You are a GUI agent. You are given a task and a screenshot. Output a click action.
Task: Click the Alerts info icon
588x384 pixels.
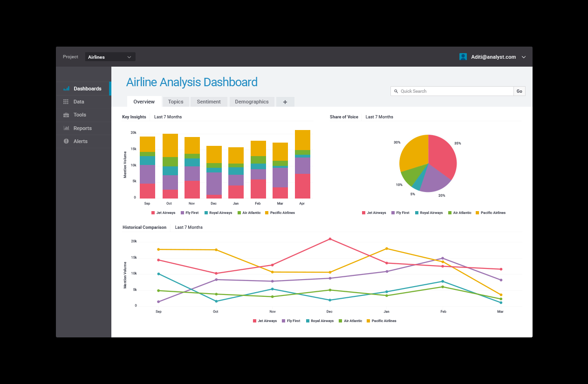pos(66,141)
